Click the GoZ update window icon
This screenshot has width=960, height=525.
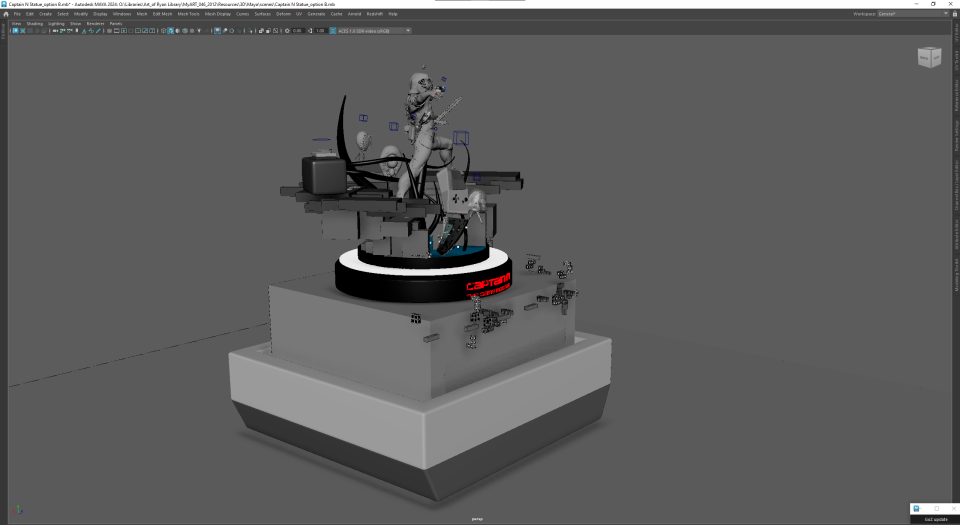pyautogui.click(x=916, y=508)
